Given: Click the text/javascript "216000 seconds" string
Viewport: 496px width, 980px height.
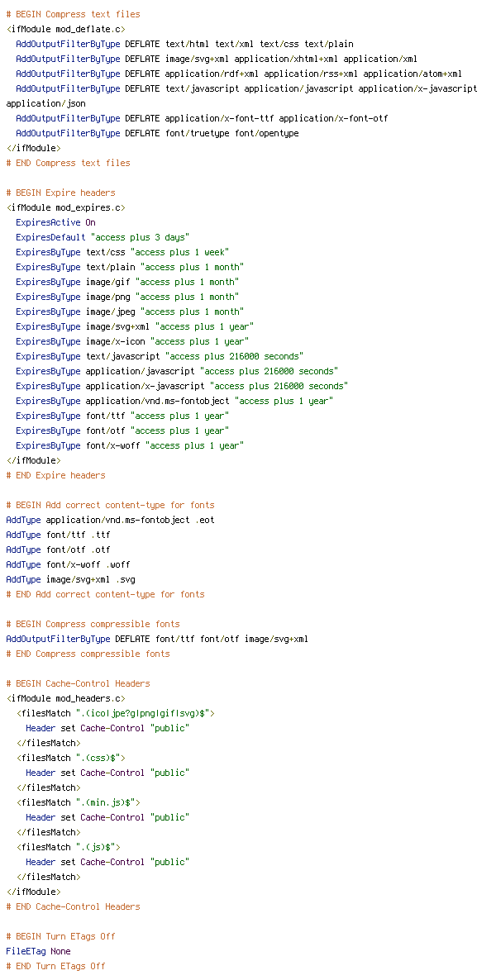Looking at the screenshot, I should point(235,356).
